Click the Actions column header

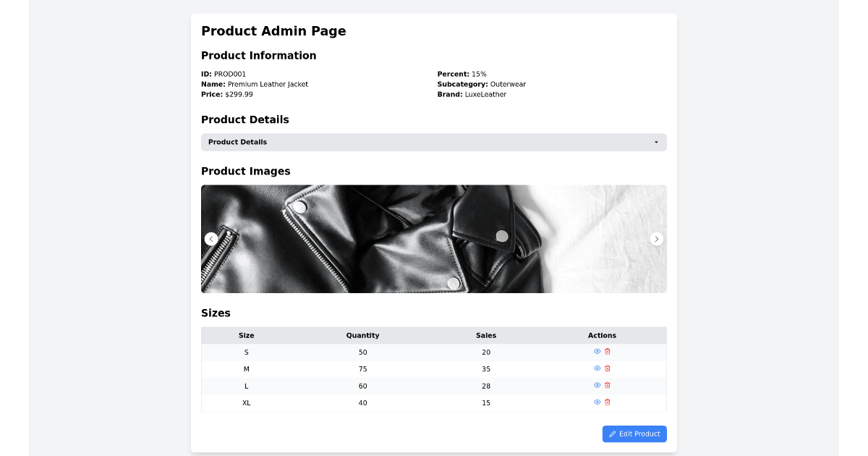(602, 335)
